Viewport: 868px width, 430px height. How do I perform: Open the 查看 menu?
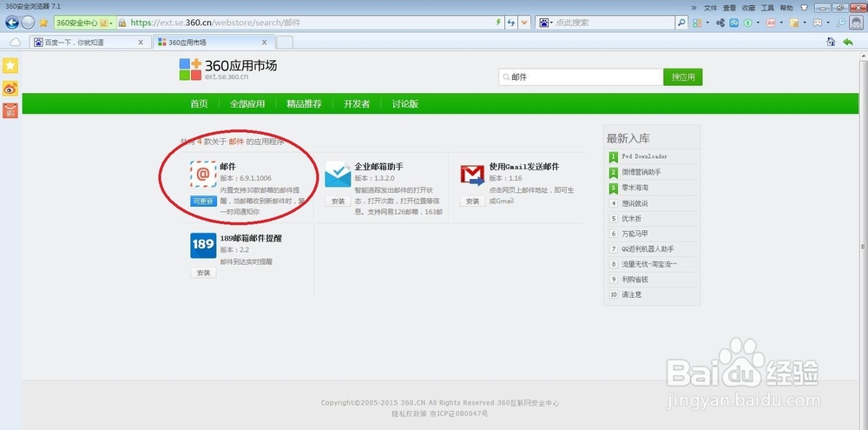coord(730,9)
